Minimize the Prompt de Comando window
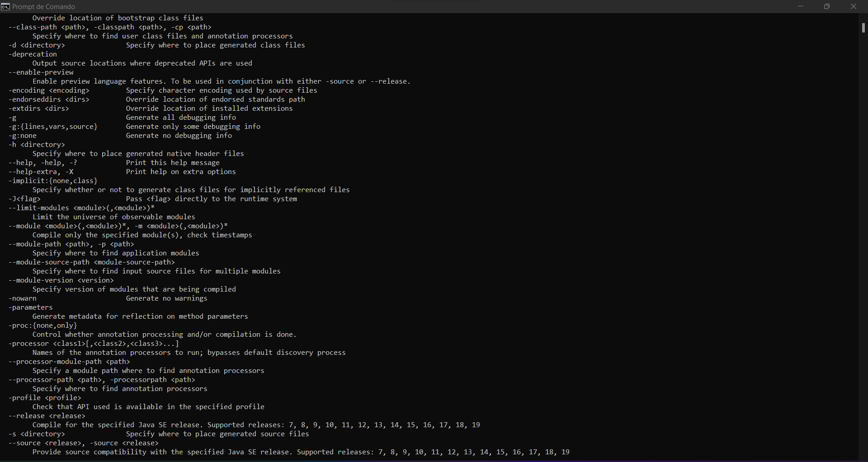The height and width of the screenshot is (462, 868). click(x=801, y=6)
